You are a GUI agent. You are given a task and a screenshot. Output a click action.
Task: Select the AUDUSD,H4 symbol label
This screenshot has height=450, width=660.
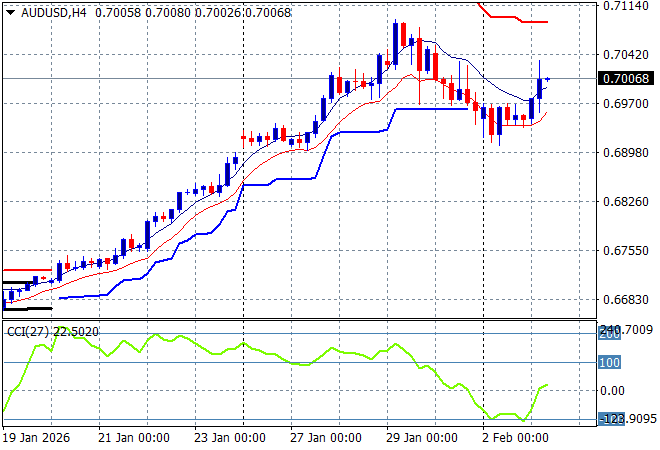click(x=54, y=13)
